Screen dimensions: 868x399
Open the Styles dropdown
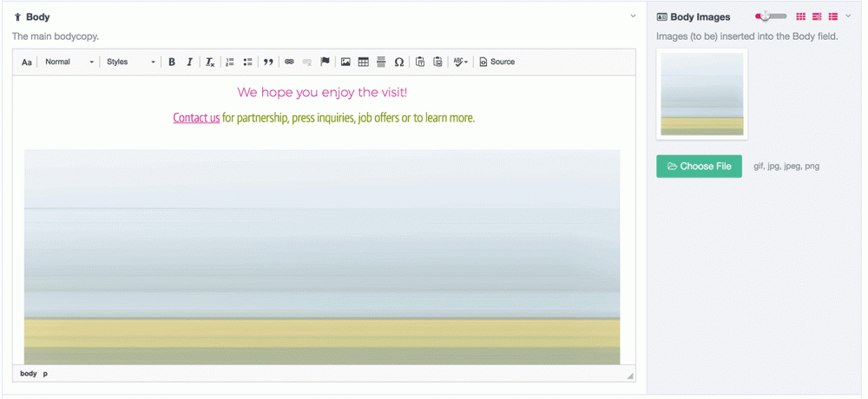coord(130,62)
